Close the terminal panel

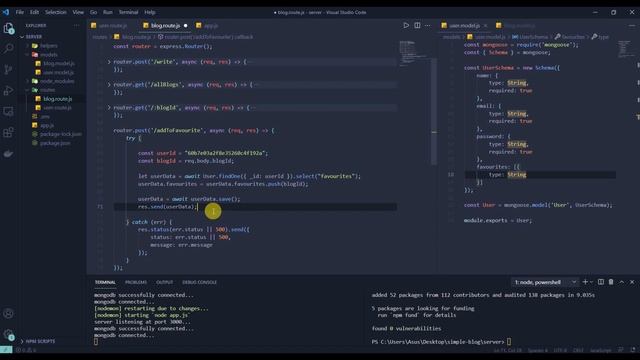pyautogui.click(x=632, y=282)
